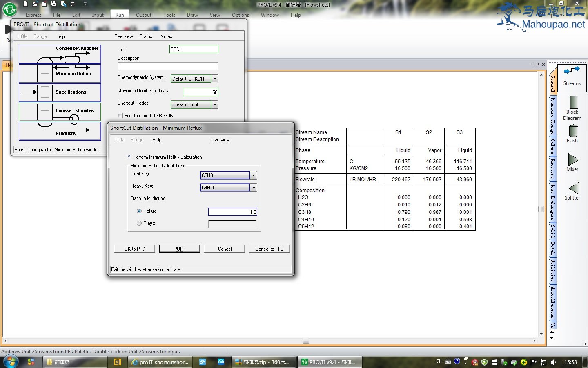Image resolution: width=588 pixels, height=368 pixels.
Task: Switch to Reactors palette tab
Action: tap(552, 168)
